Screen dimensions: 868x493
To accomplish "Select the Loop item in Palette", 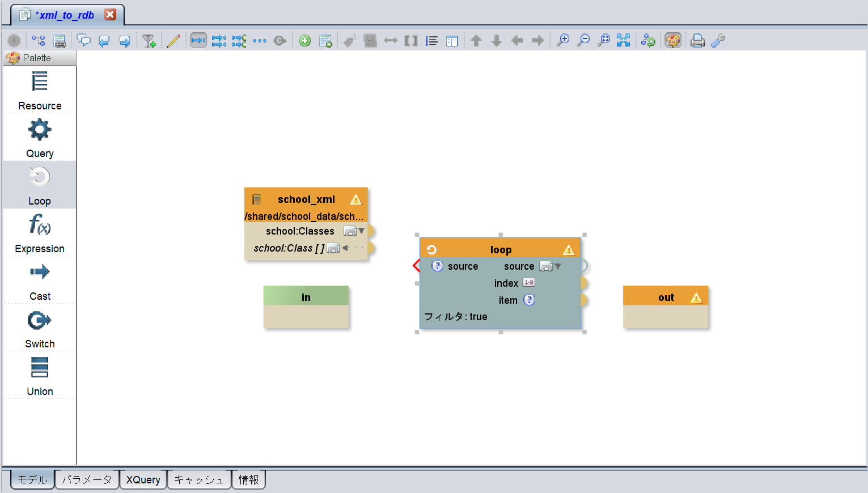I will [x=40, y=185].
